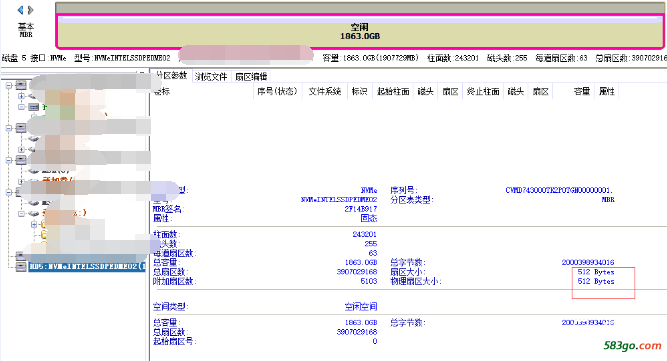The width and height of the screenshot is (667, 361).
Task: Expand the folder node in the disk tree
Action: (x=34, y=225)
